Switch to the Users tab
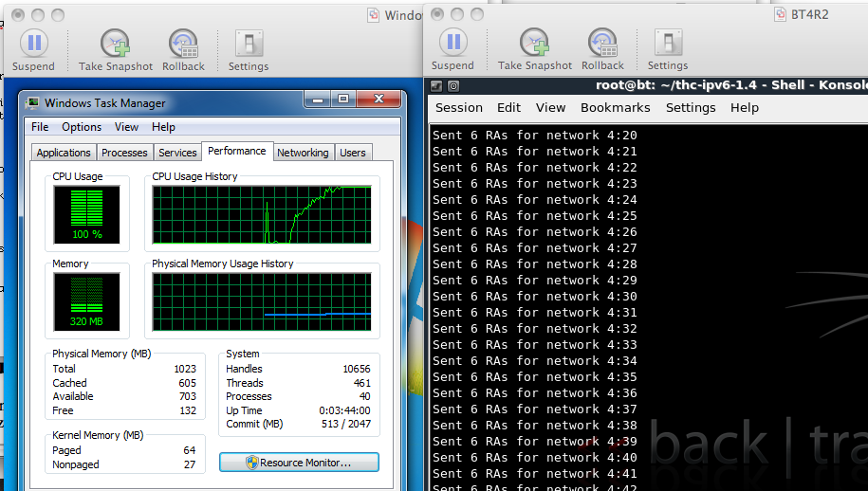The width and height of the screenshot is (868, 491). 353,153
